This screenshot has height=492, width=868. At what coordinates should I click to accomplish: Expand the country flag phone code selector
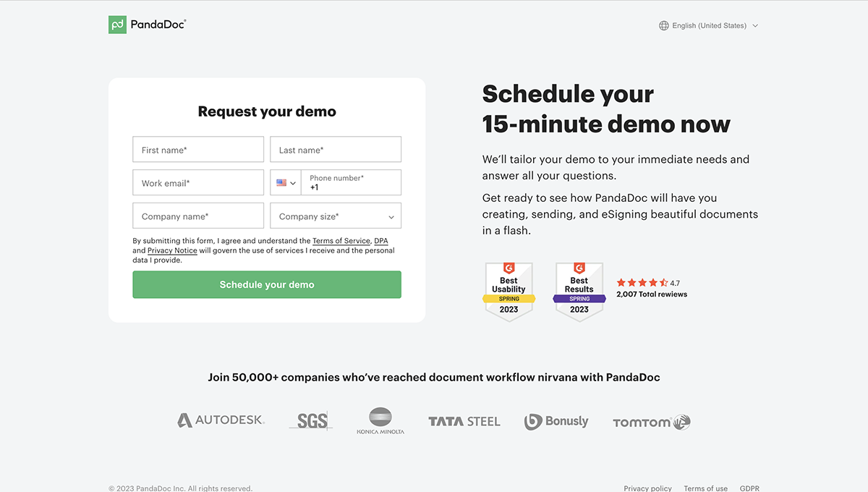click(286, 183)
